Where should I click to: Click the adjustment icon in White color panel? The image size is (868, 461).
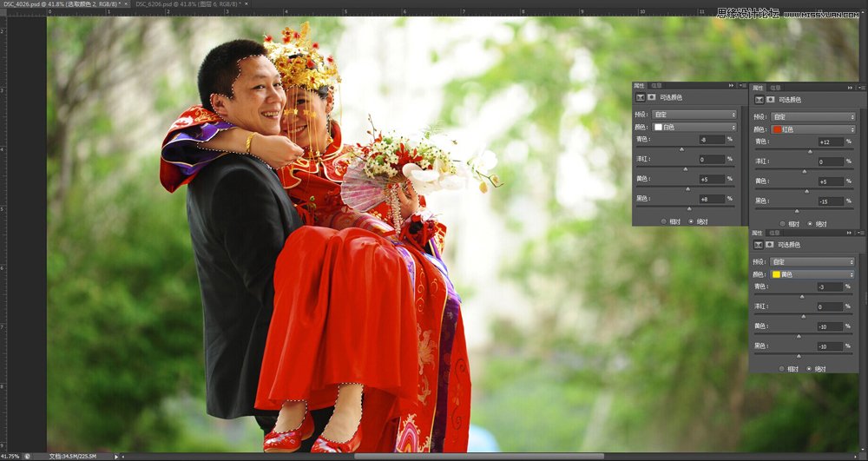pos(641,97)
